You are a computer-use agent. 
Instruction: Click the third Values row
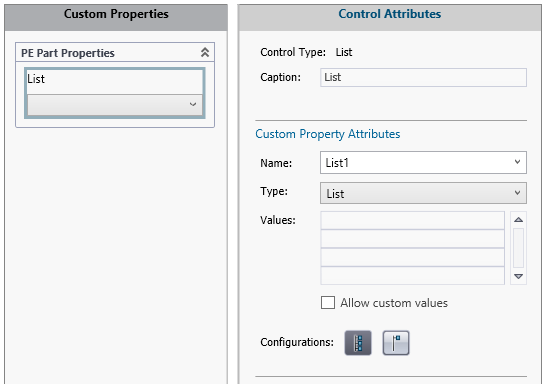coord(412,257)
